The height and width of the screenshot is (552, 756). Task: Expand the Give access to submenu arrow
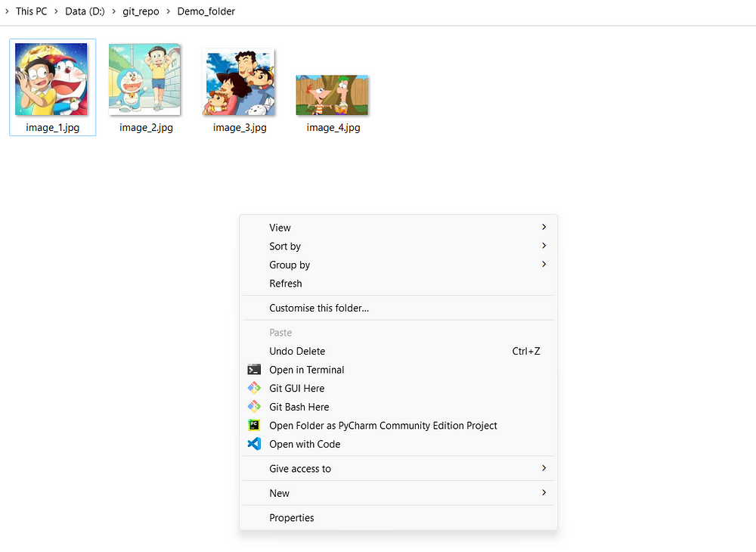tap(544, 468)
